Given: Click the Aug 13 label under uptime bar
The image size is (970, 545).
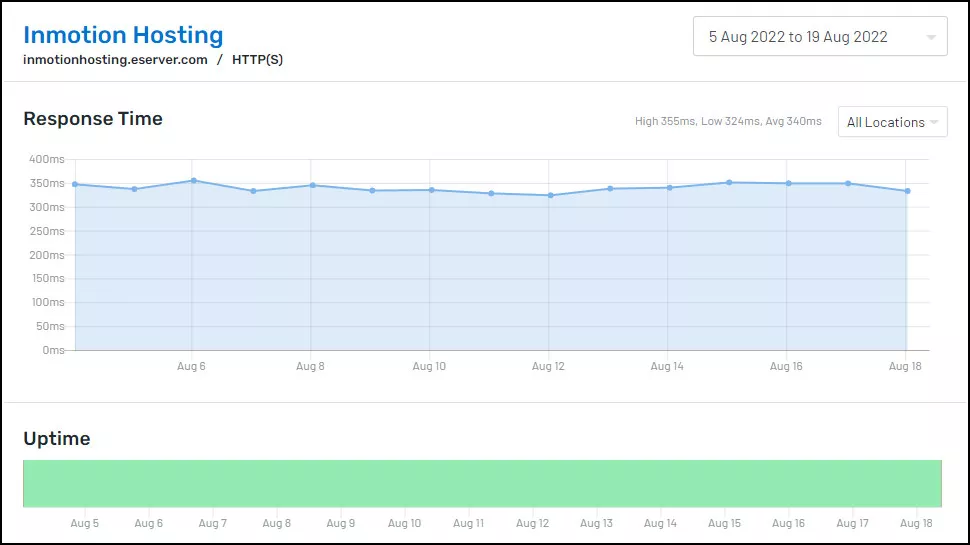Looking at the screenshot, I should [596, 523].
